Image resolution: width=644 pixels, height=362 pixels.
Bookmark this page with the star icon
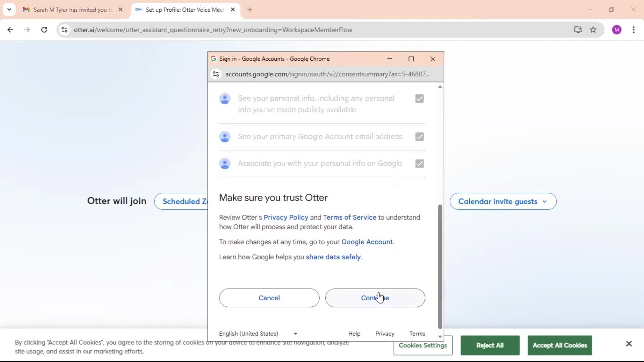593,30
